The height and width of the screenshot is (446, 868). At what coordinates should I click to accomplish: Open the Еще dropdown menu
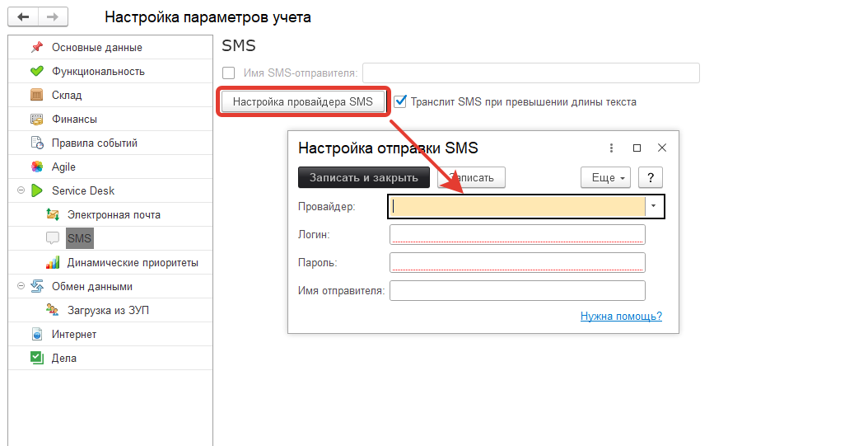pos(605,178)
